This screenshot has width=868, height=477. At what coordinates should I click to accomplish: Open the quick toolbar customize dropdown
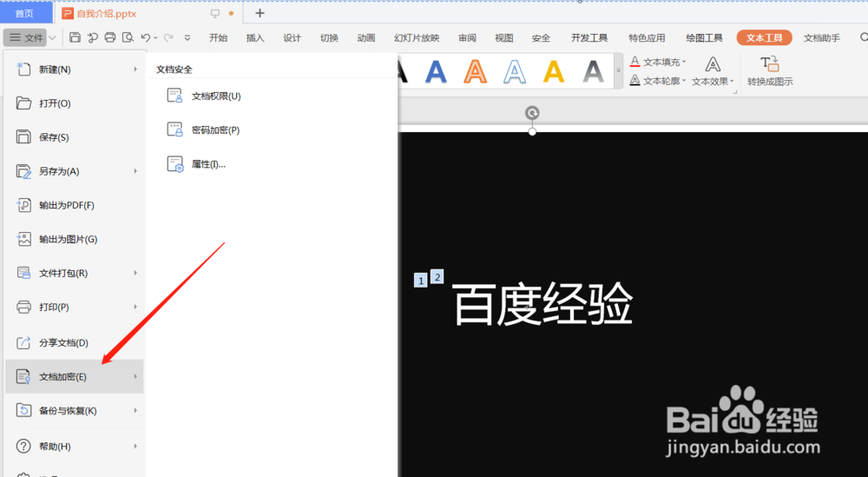pos(187,37)
